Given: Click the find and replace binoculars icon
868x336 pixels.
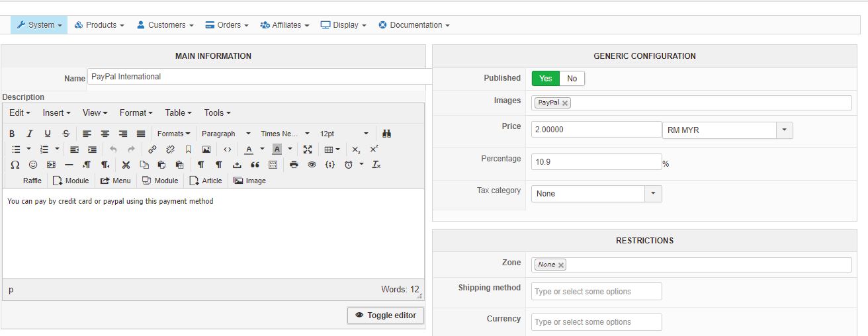Looking at the screenshot, I should (387, 134).
